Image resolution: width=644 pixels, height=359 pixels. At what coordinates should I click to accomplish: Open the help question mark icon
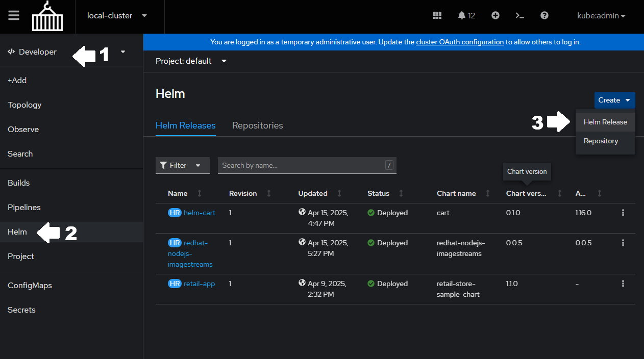point(544,15)
